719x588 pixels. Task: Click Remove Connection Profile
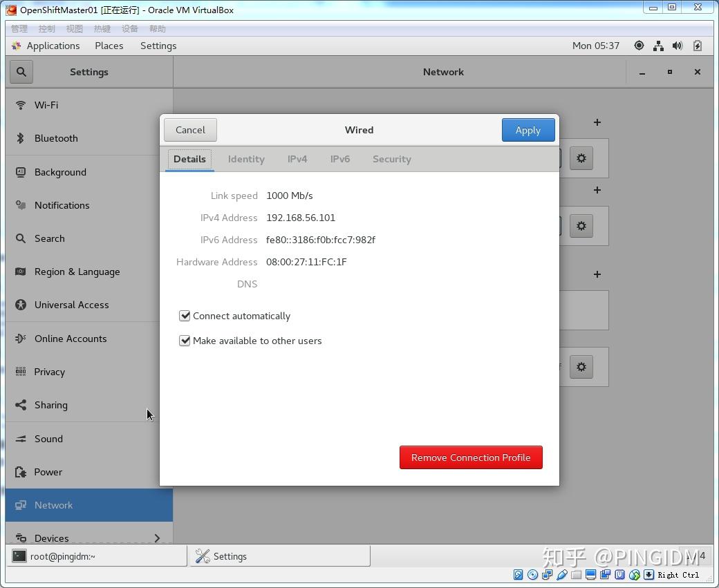click(471, 457)
